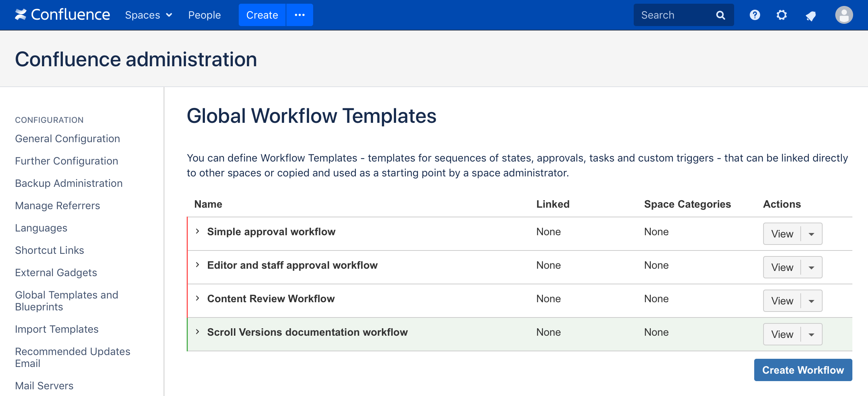Open dropdown arrow for Content Review Workflow
The width and height of the screenshot is (868, 396).
(x=811, y=301)
